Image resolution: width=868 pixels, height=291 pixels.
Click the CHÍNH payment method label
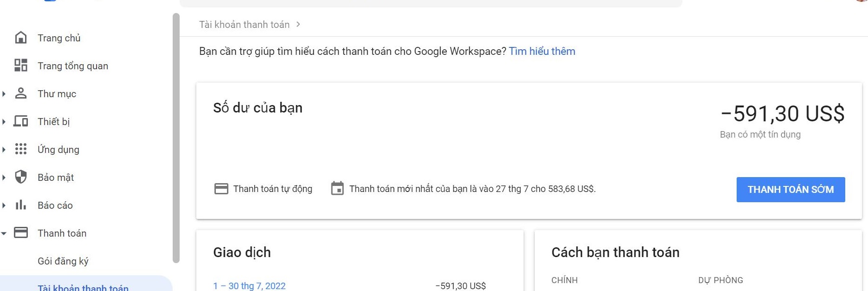click(x=564, y=280)
